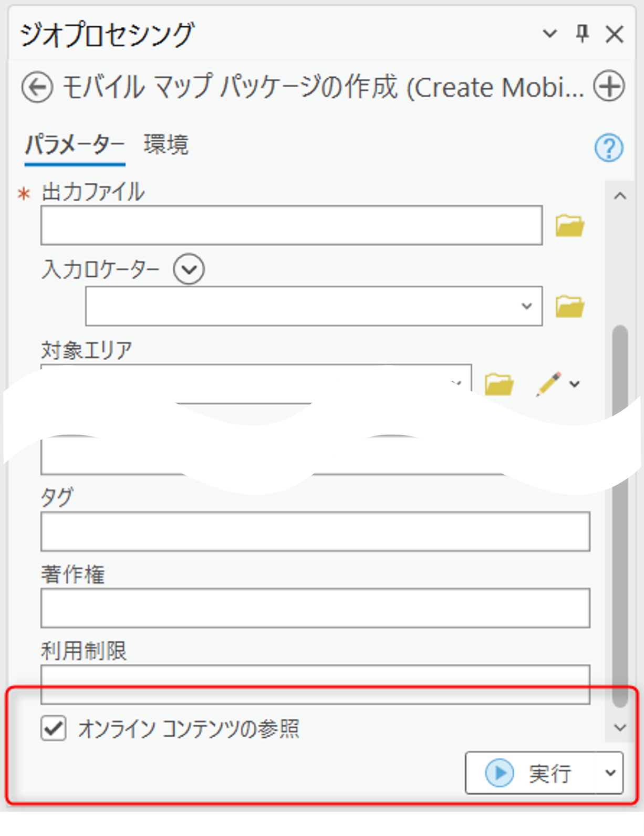
Task: Click the plus icon beside tool title
Action: pyautogui.click(x=609, y=86)
